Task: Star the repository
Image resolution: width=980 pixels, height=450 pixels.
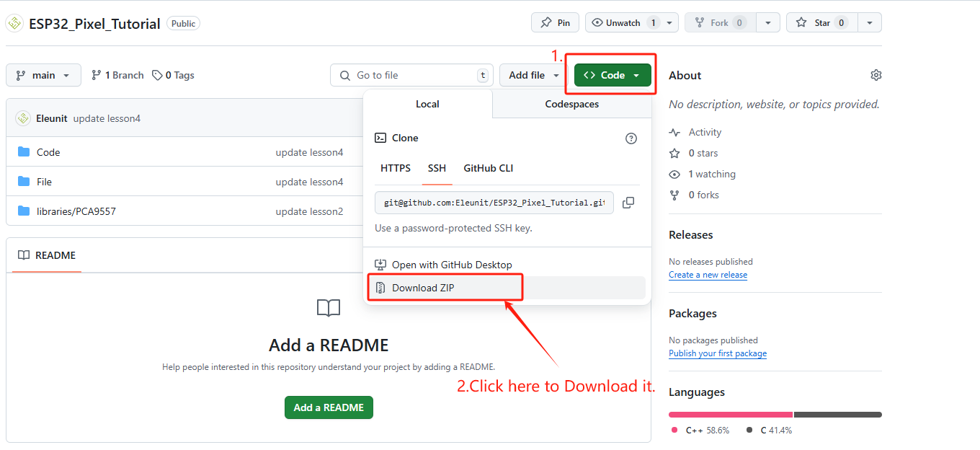Action: (822, 23)
